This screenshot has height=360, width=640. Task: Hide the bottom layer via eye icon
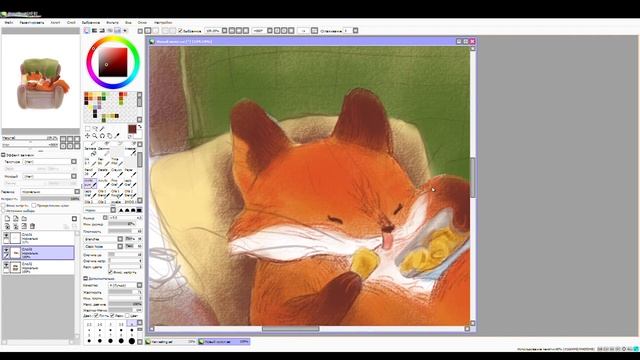click(x=6, y=264)
